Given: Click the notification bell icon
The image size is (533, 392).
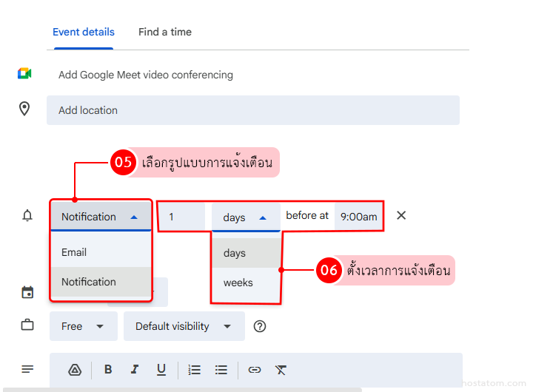Looking at the screenshot, I should 27,216.
